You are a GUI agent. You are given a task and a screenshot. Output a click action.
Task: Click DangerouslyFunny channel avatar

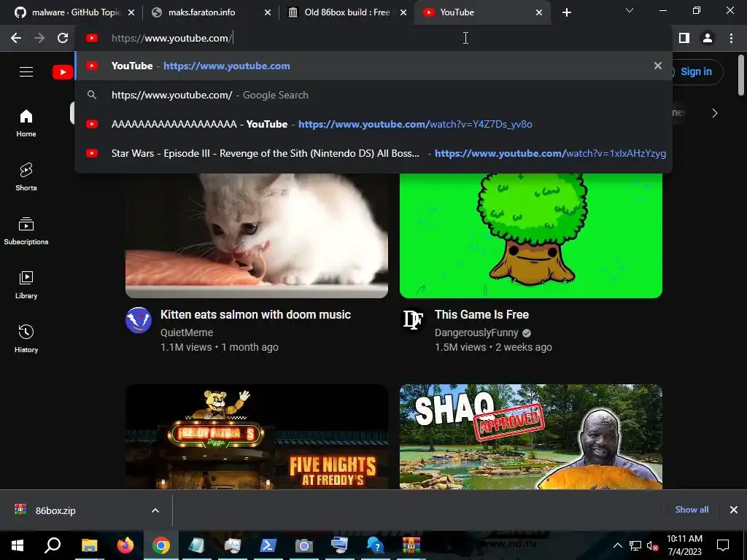[413, 320]
